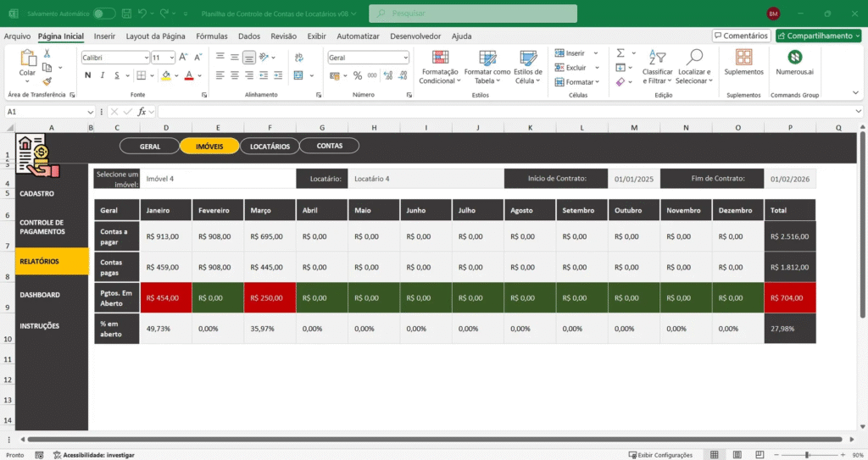Screen dimensions: 868x460
Task: Toggle italic formatting (I)
Action: [x=103, y=75]
